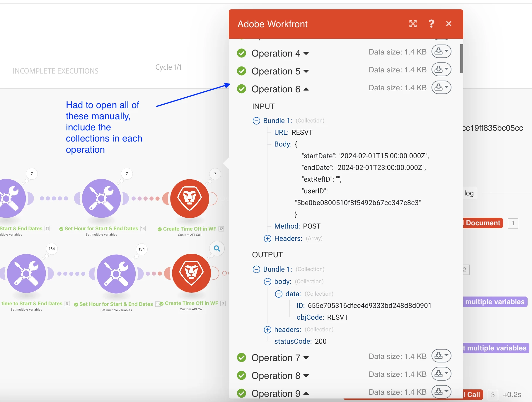This screenshot has width=532, height=402.
Task: Click Operation 8 success checkmark
Action: tap(241, 375)
